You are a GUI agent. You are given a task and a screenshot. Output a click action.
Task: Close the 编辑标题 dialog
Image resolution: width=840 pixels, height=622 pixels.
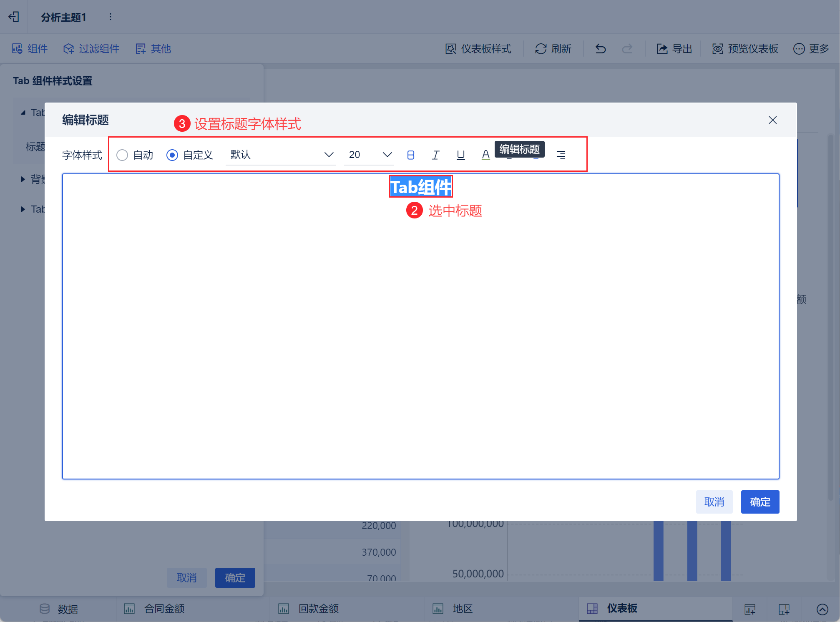[772, 120]
